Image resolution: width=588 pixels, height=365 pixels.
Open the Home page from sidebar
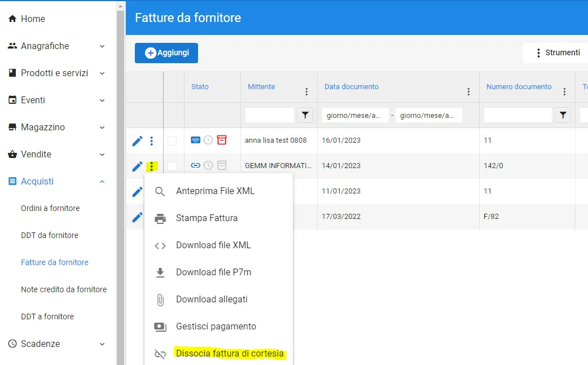pos(33,19)
